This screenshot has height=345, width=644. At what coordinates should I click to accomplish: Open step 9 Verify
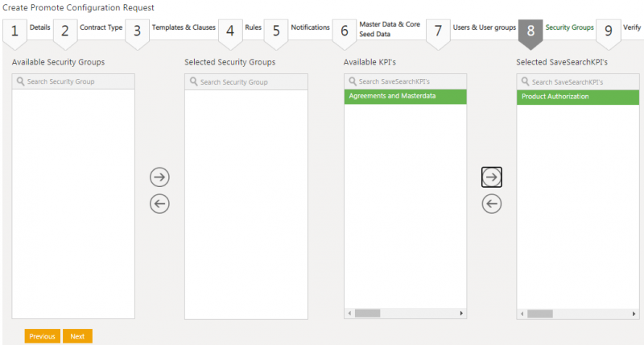coord(620,29)
